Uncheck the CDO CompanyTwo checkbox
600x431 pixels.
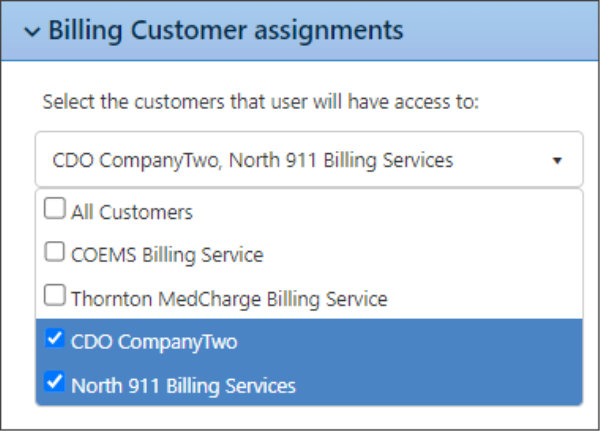[x=56, y=340]
